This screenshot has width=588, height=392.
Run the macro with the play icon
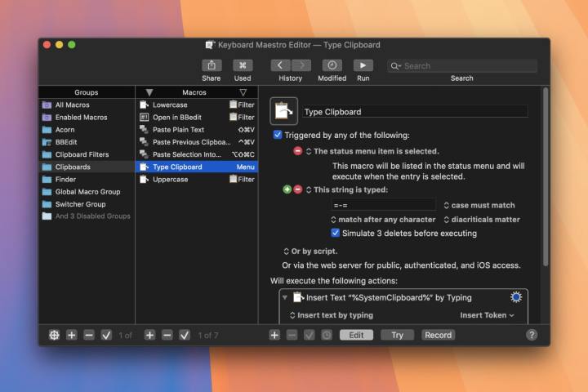[363, 65]
